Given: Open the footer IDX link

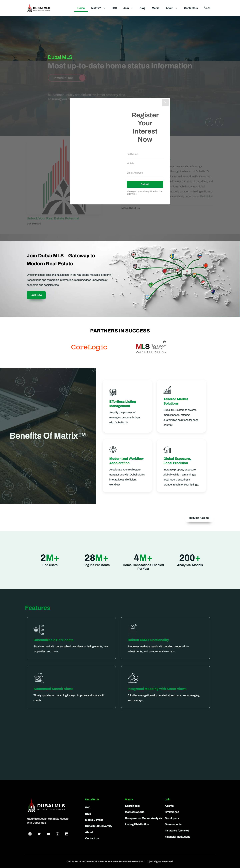Looking at the screenshot, I should [87, 808].
